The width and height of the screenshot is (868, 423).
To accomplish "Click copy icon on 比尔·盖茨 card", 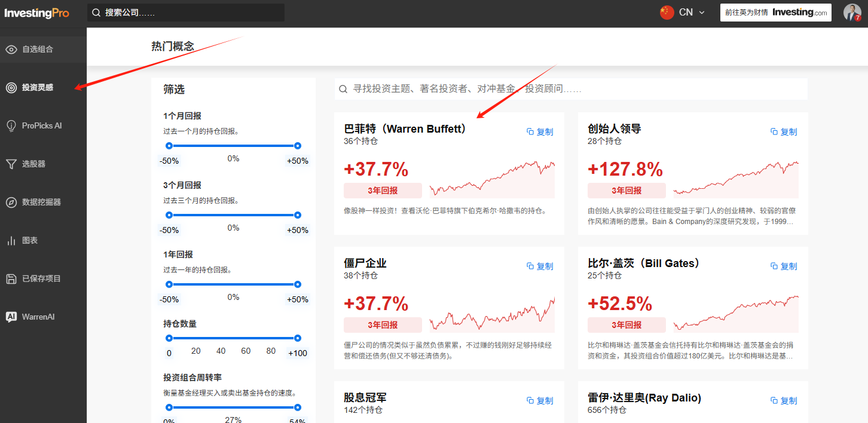I will point(774,266).
